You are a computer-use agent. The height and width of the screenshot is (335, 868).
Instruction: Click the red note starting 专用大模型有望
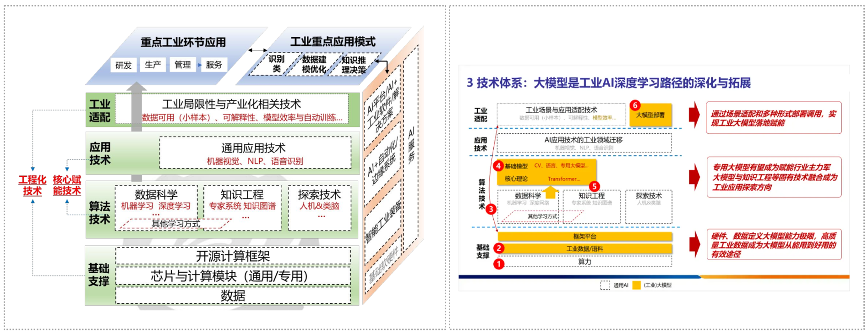coord(774,177)
